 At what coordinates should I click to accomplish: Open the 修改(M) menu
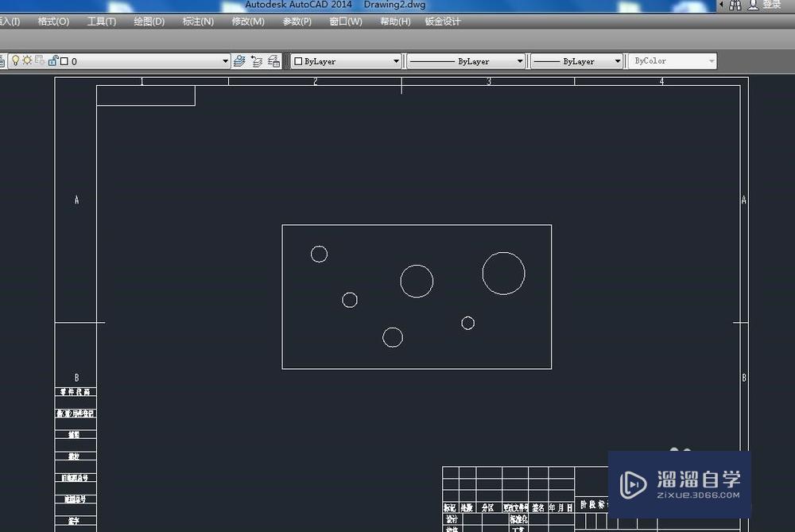point(248,21)
